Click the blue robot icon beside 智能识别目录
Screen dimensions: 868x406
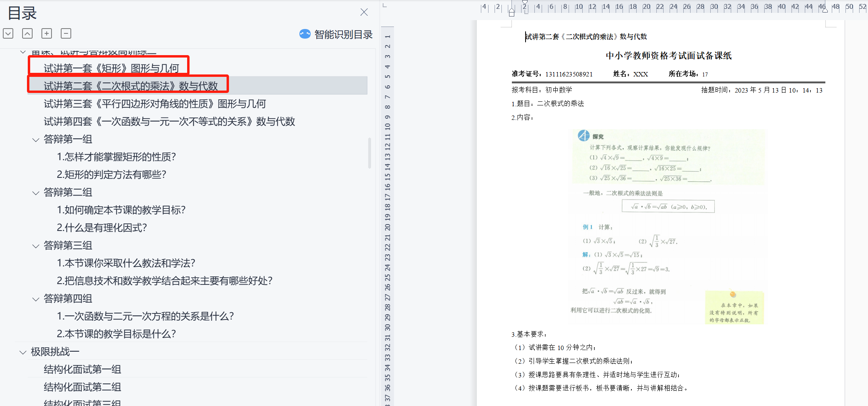coord(305,34)
